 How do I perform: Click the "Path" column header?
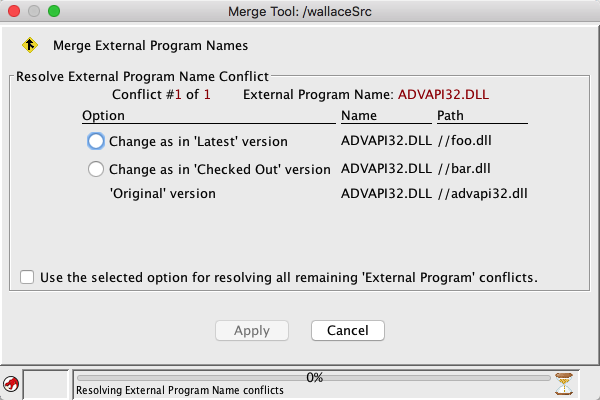point(450,116)
